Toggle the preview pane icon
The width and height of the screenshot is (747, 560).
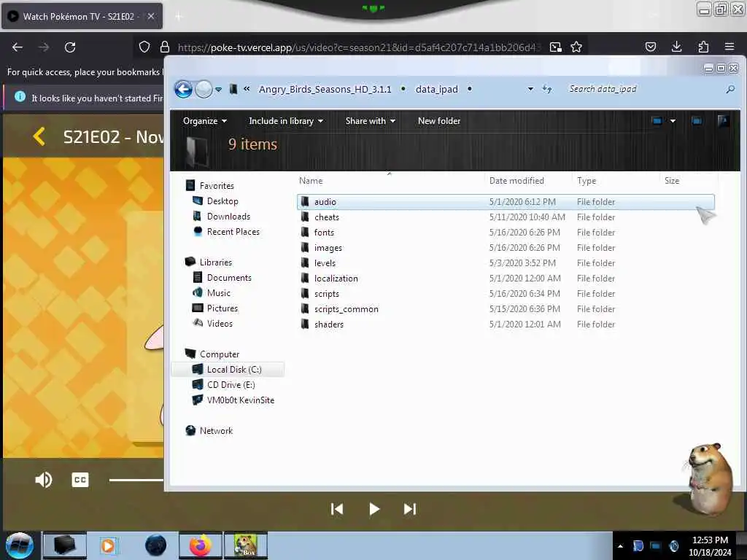(697, 121)
